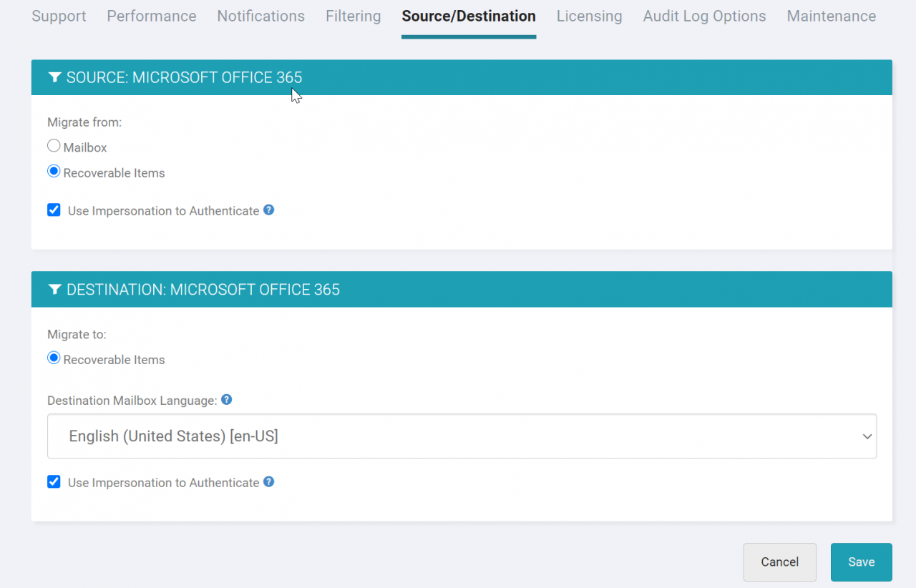Click the funnel icon on SOURCE header

point(55,77)
